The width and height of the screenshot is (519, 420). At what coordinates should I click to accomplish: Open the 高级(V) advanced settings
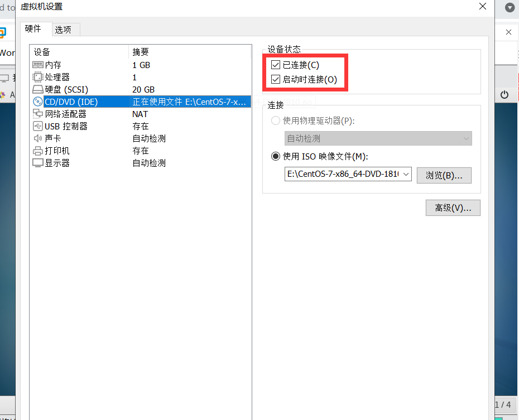453,207
